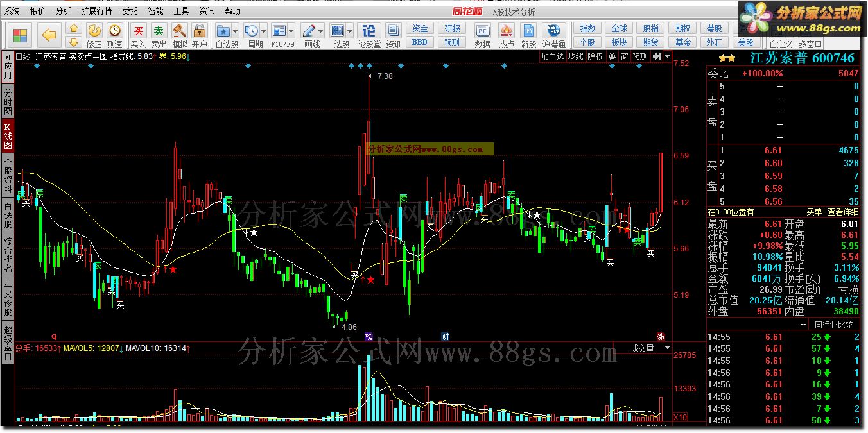This screenshot has width=868, height=433.
Task: Expand the 自选股 dropdown arrow
Action: 236,31
